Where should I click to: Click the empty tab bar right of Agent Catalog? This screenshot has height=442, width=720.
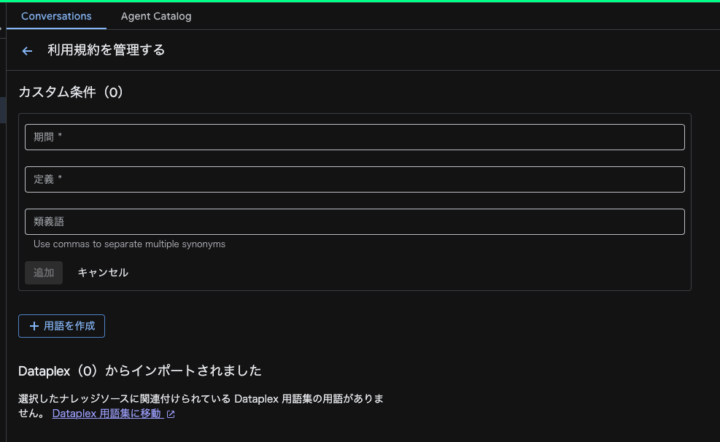tap(450, 16)
